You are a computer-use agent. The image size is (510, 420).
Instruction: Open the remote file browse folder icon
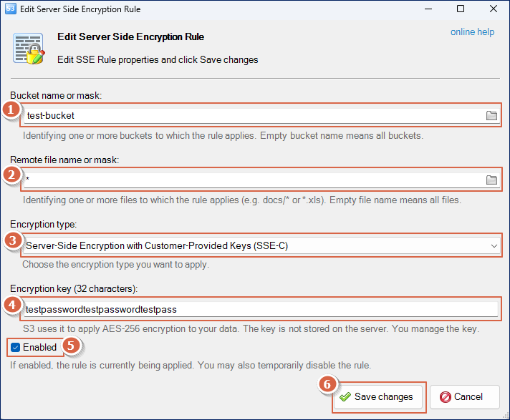491,180
